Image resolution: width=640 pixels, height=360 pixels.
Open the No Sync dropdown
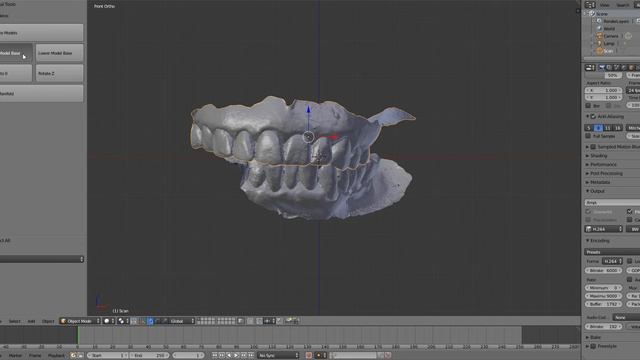click(x=278, y=356)
